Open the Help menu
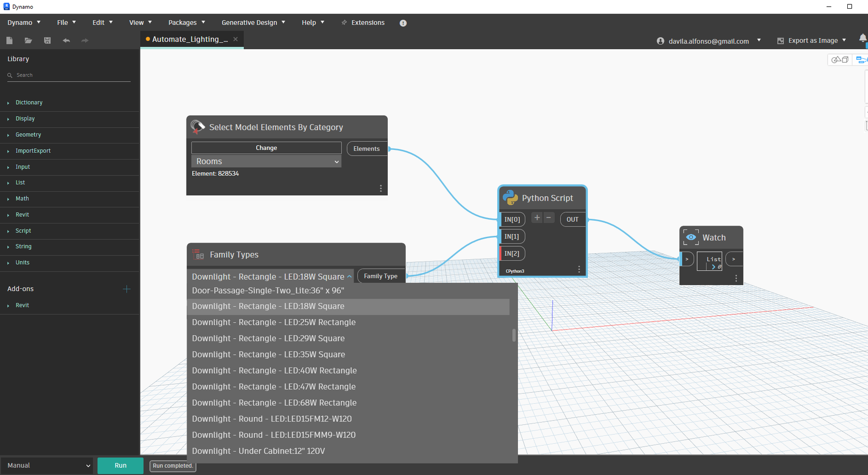This screenshot has width=868, height=475. coord(313,23)
